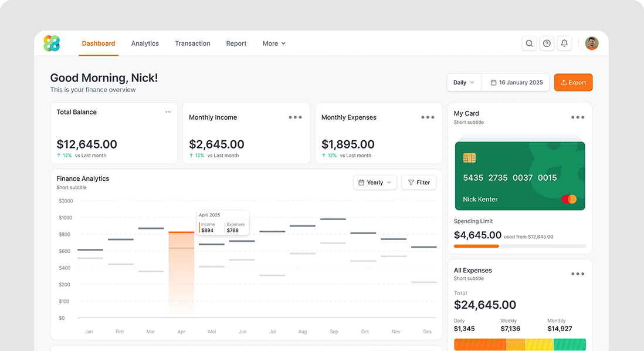644x351 pixels.
Task: Open the help question-mark icon
Action: coord(547,43)
